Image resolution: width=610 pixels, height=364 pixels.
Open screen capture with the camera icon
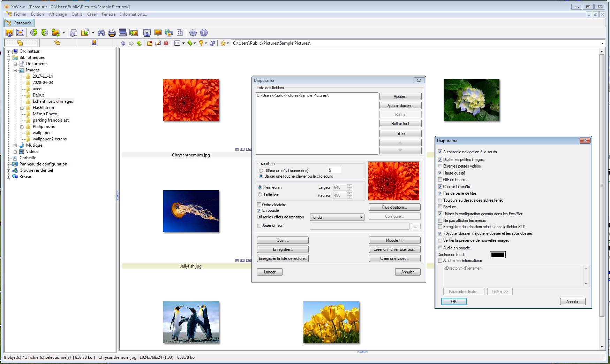click(147, 33)
